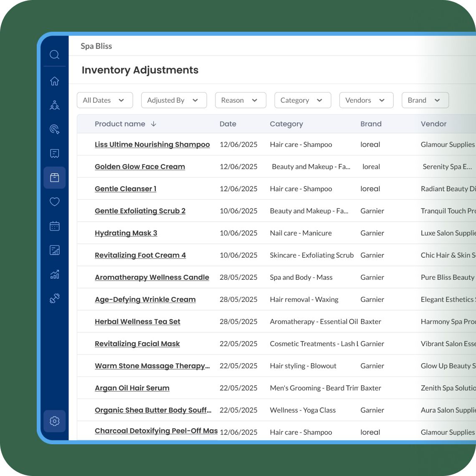Click the Spa Bliss business name
Viewport: 476px width, 476px height.
[96, 46]
